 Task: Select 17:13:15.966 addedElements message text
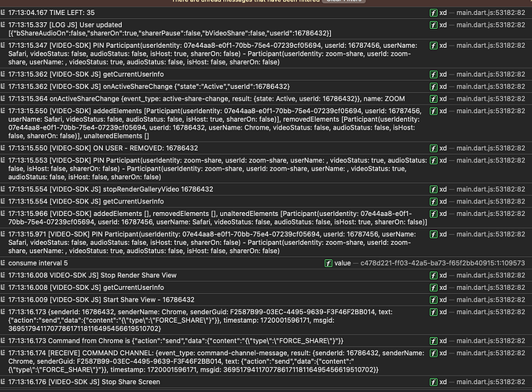point(218,218)
